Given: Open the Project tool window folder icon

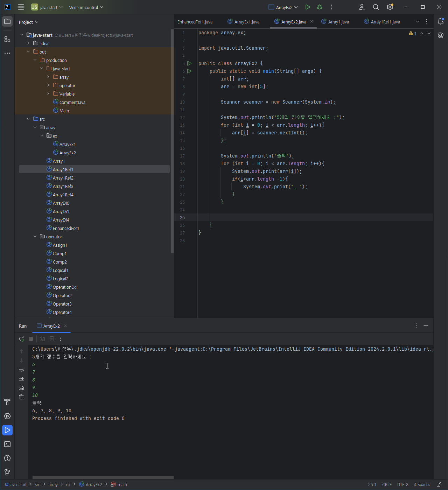Looking at the screenshot, I should (x=7, y=22).
